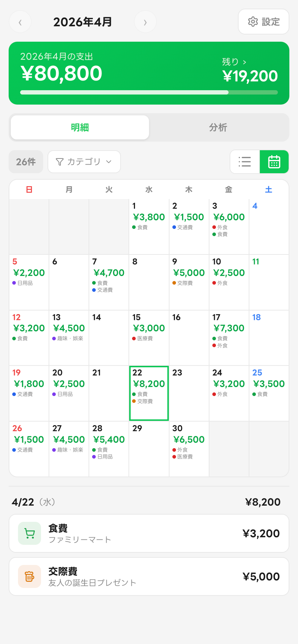Click the 土 Saturday column header
The image size is (298, 644).
tap(269, 189)
